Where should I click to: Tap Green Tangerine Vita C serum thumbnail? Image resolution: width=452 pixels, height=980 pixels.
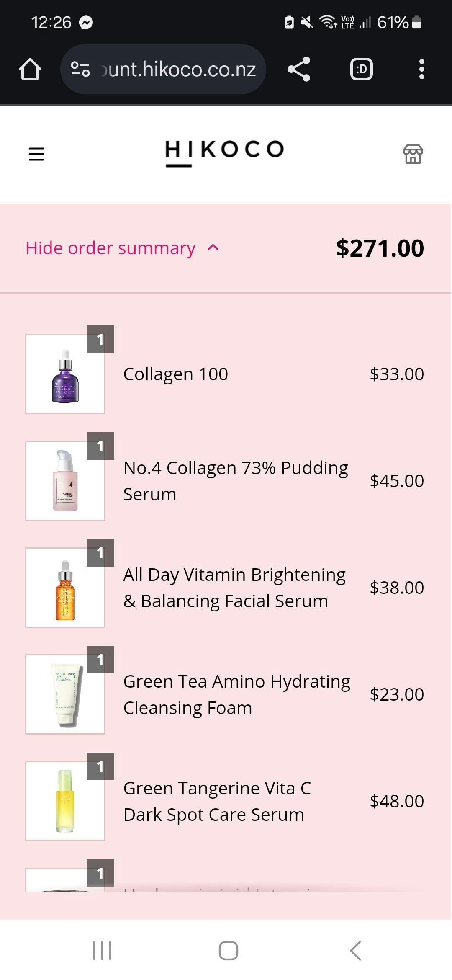65,801
